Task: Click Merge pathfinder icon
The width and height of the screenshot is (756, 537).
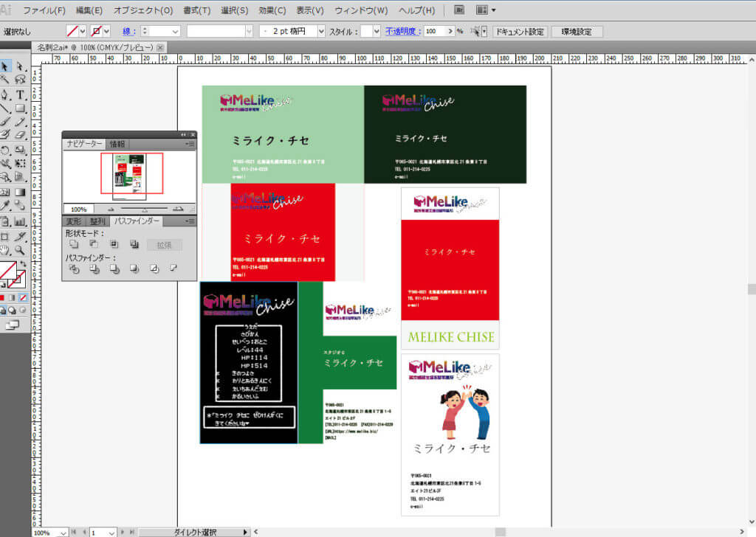Action: point(114,268)
